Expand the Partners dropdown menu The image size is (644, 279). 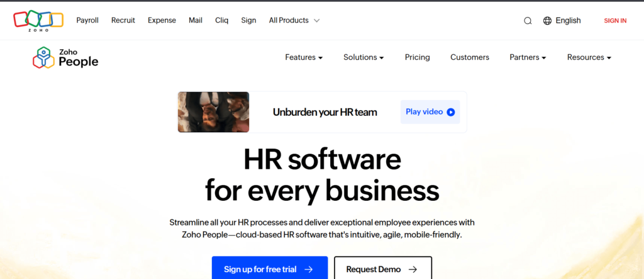[x=528, y=57]
